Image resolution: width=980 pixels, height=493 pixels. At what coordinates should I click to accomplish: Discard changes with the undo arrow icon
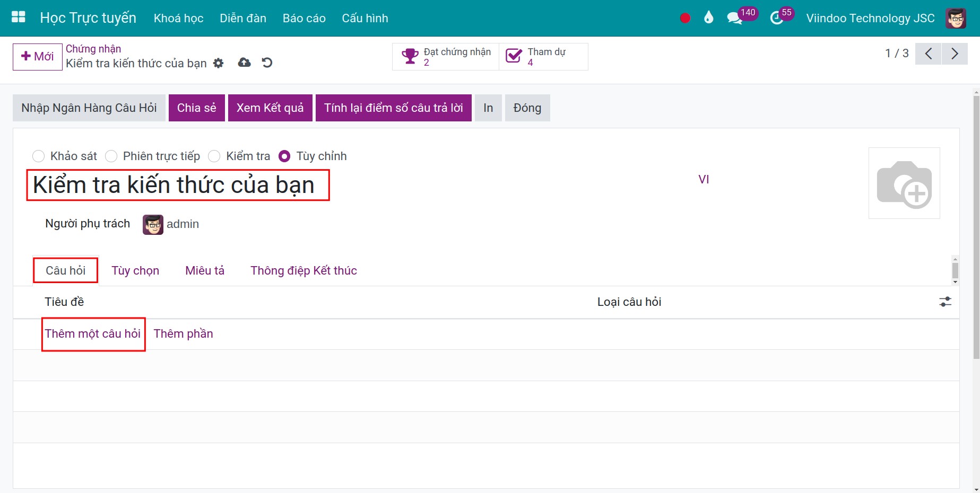point(267,63)
